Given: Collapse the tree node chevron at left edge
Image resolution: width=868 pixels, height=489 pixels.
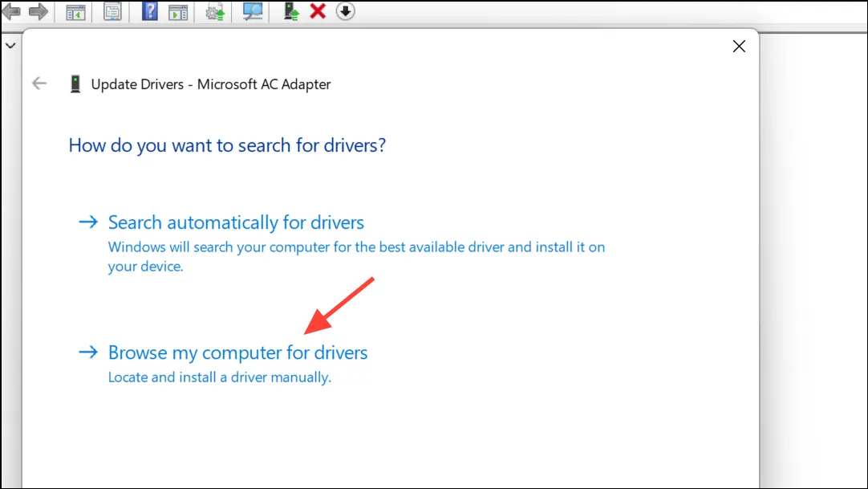Looking at the screenshot, I should (10, 46).
